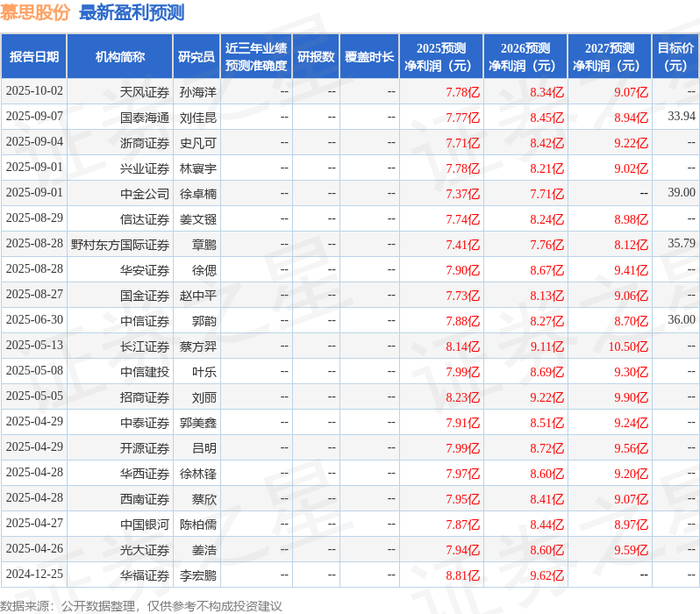Image resolution: width=700 pixels, height=614 pixels.
Task: Click researcher name 刘佳昆
Action: [198, 118]
